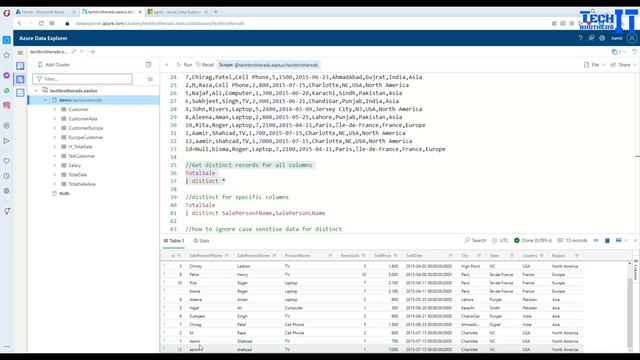640x360 pixels.
Task: Select the tbdb database
Action: pos(64,193)
